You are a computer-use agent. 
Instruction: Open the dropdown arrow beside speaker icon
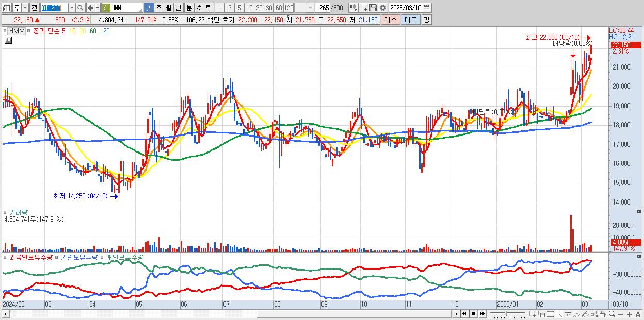[x=98, y=8]
